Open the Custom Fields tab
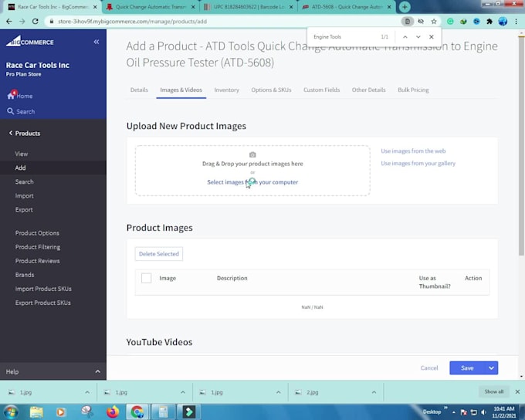 click(321, 90)
